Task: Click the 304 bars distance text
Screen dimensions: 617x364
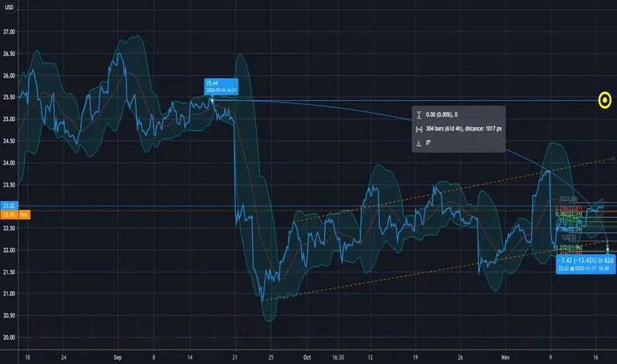Action: coord(464,128)
